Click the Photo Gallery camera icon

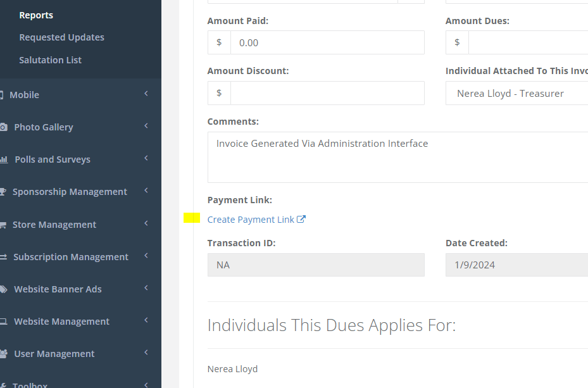click(x=3, y=127)
